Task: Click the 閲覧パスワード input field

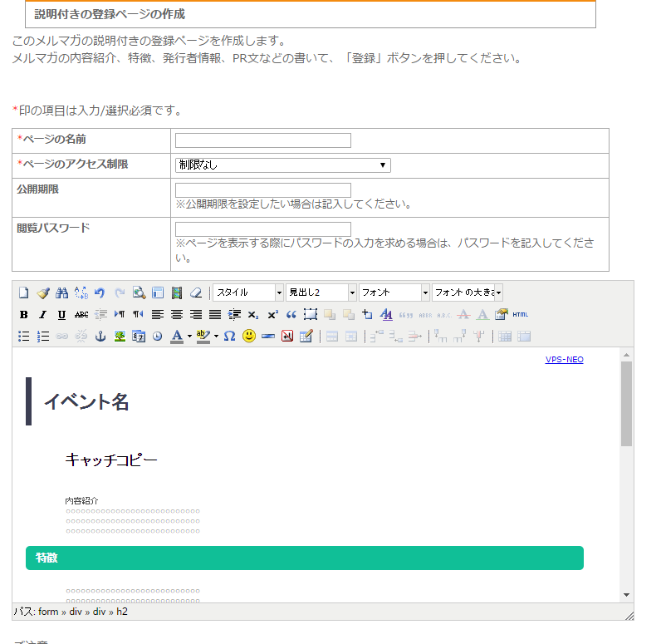Action: 262,229
